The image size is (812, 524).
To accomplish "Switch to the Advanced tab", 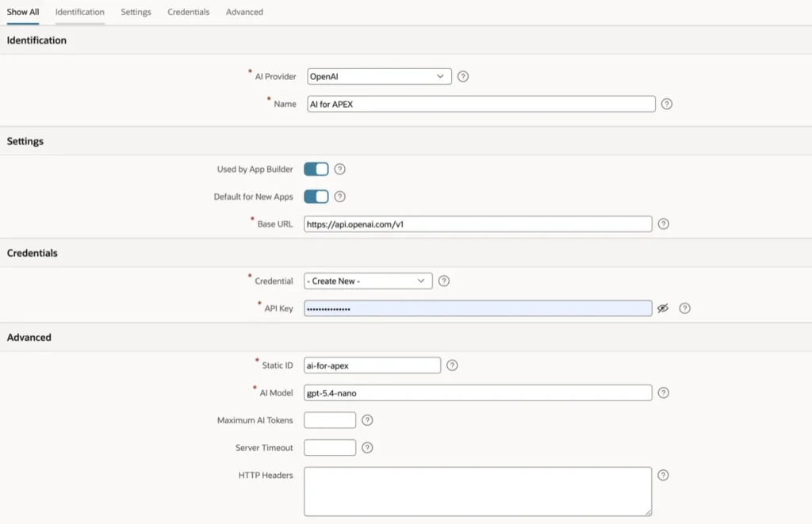I will pos(244,12).
